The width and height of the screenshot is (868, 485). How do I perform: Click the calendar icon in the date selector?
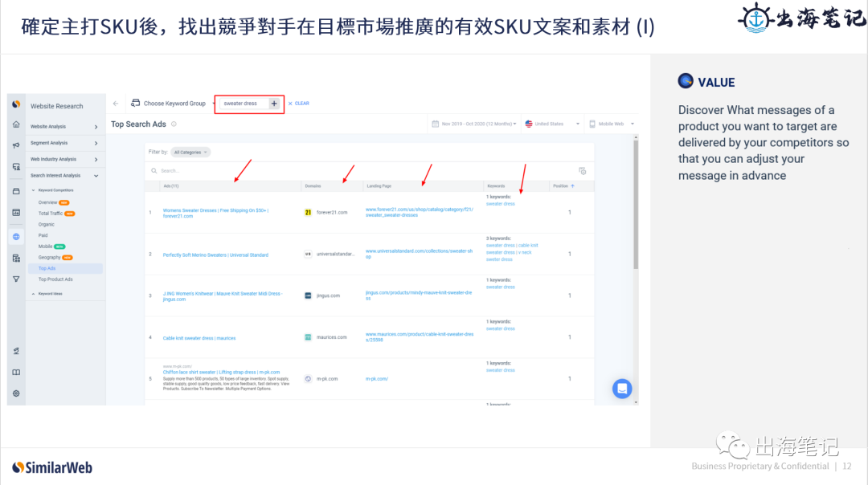(435, 124)
